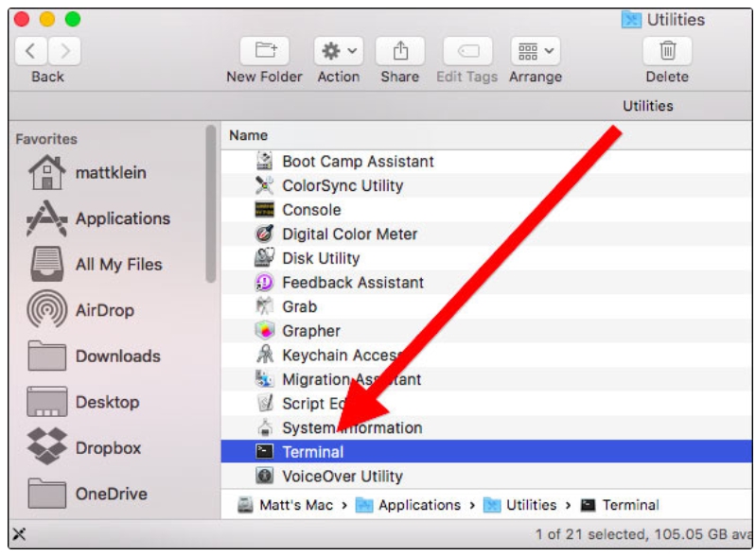
Task: Open Applications in the sidebar
Action: [122, 218]
